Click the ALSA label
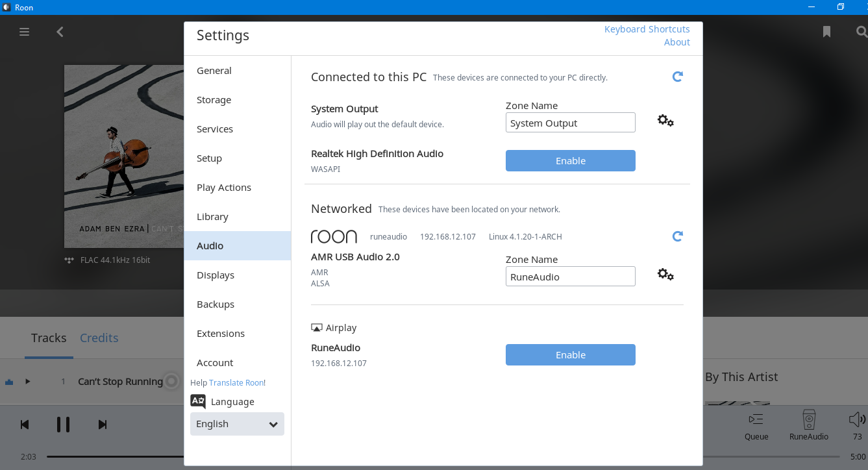Screen dimensions: 868x470 click(x=320, y=284)
